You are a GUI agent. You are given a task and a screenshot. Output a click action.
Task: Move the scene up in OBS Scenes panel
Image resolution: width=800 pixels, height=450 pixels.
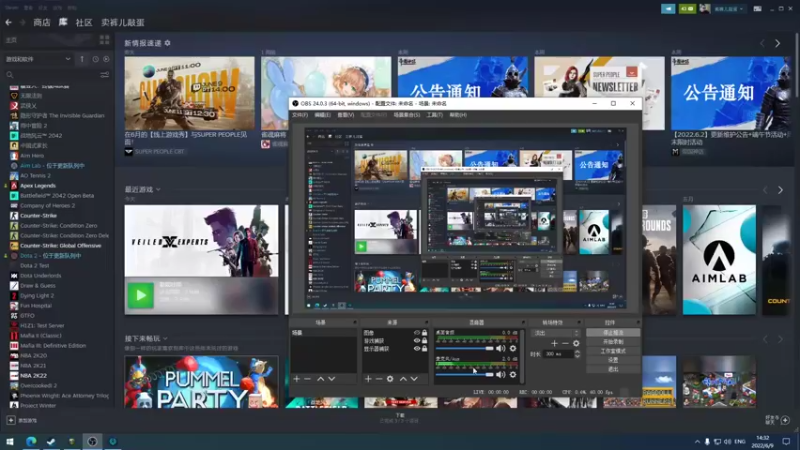pos(320,379)
